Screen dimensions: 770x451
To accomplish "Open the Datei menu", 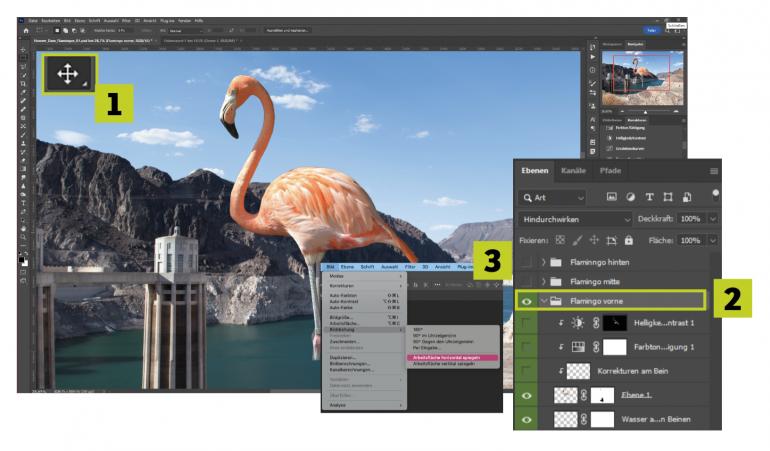I will point(33,21).
